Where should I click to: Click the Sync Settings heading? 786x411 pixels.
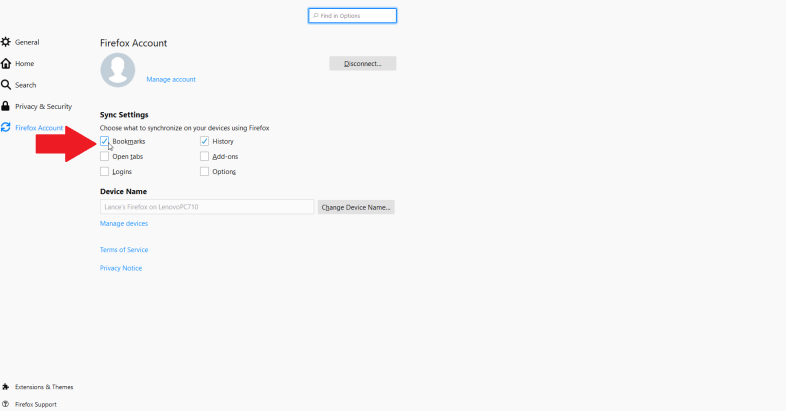click(x=124, y=115)
